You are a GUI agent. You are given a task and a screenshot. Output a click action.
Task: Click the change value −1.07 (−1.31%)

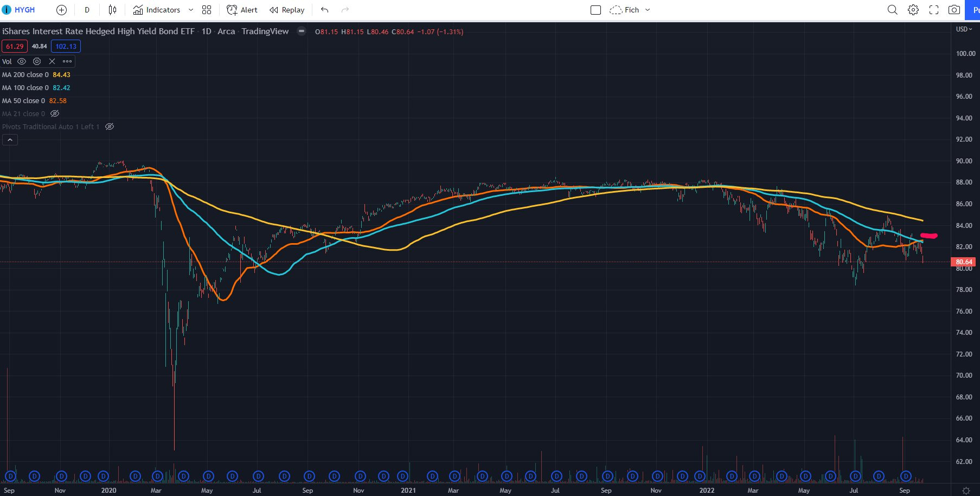440,32
